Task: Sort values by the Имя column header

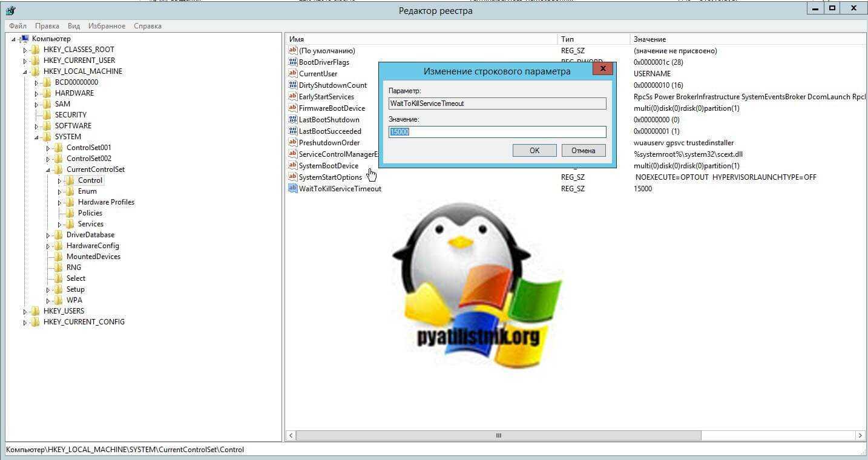Action: pos(421,39)
